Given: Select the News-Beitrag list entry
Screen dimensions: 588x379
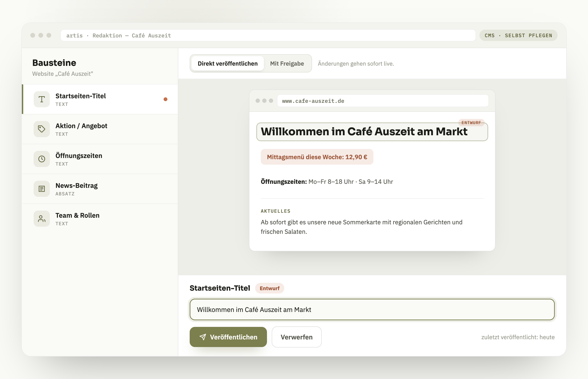Looking at the screenshot, I should 100,189.
